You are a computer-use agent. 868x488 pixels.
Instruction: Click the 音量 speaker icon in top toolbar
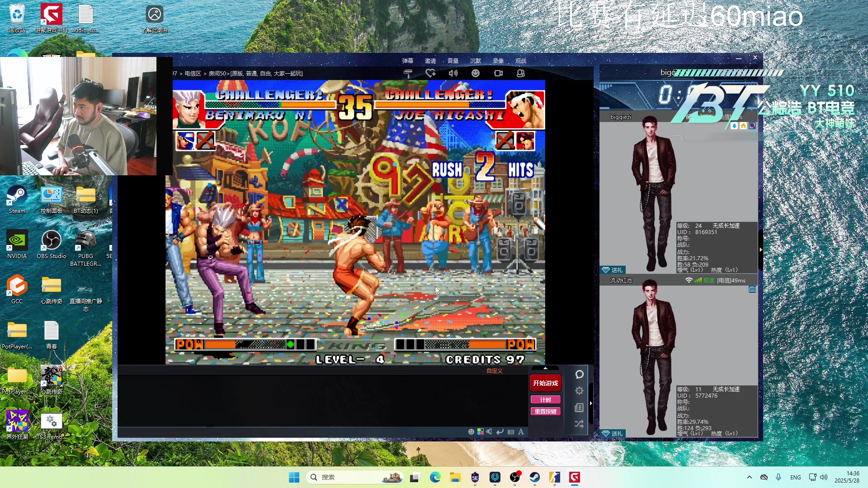453,73
